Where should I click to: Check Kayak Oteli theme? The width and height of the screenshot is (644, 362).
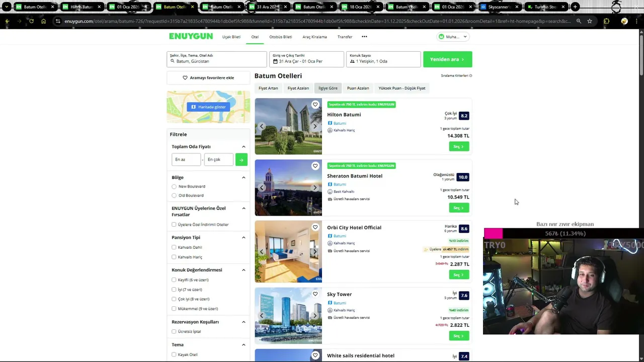coord(174,354)
